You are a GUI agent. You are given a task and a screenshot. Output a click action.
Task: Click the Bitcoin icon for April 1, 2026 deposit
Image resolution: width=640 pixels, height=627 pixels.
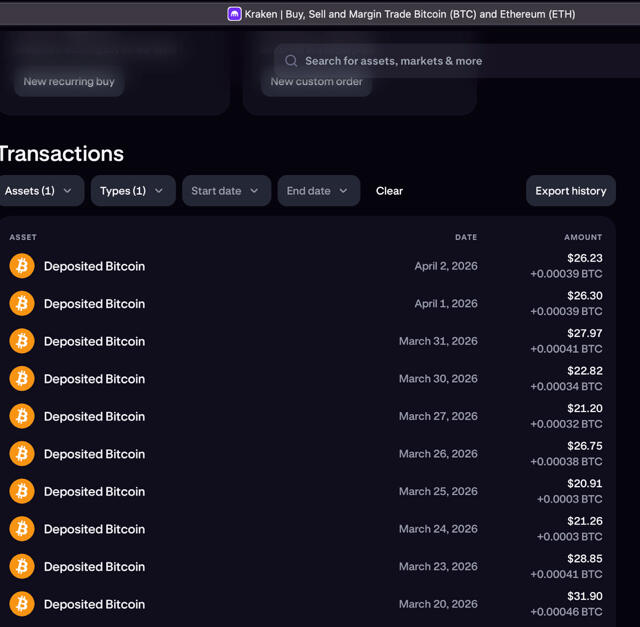pyautogui.click(x=22, y=303)
